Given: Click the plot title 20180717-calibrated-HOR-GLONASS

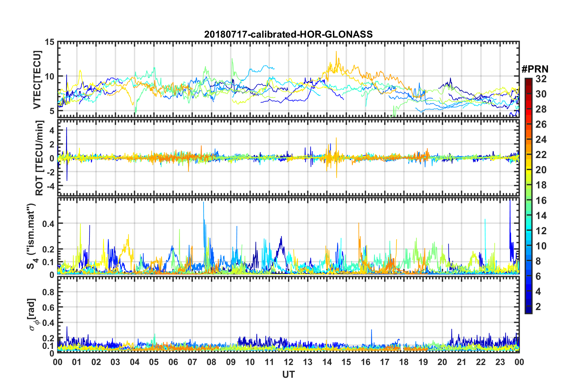Looking at the screenshot, I should tap(288, 34).
